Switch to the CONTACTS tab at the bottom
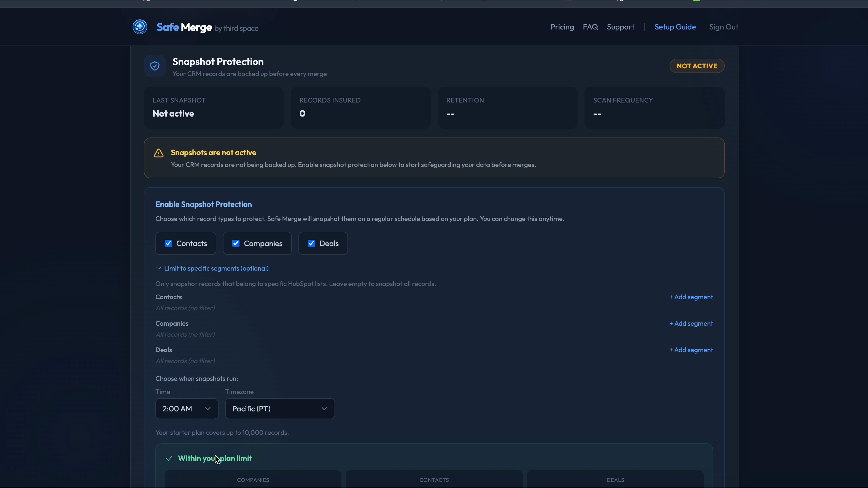The image size is (868, 488). pyautogui.click(x=434, y=479)
